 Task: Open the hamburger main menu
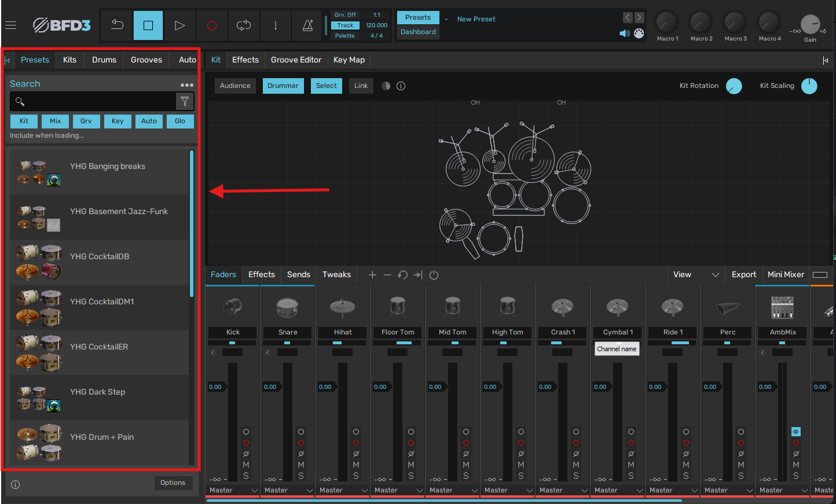tap(10, 25)
